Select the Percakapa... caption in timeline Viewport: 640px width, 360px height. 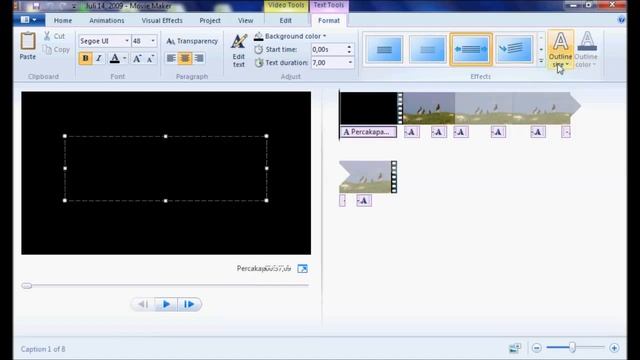tap(368, 132)
